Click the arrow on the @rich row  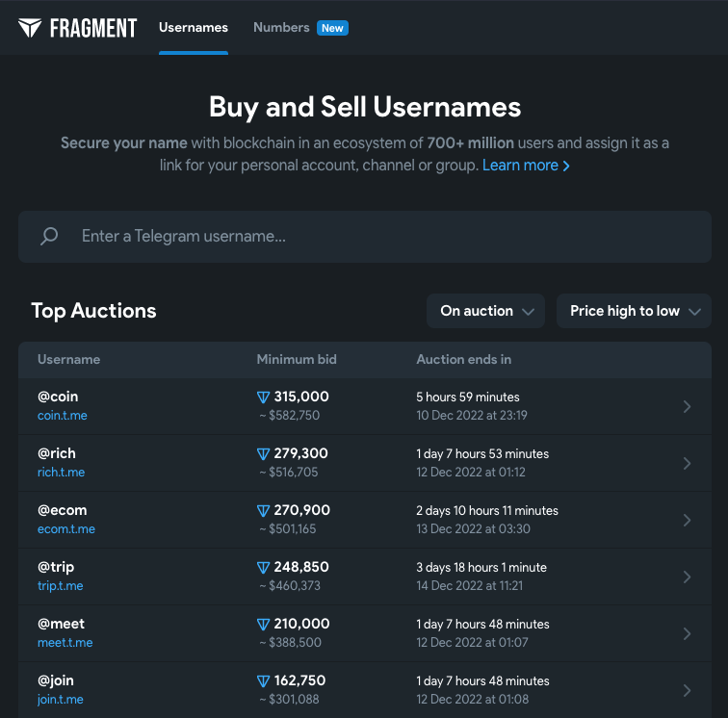(x=688, y=463)
